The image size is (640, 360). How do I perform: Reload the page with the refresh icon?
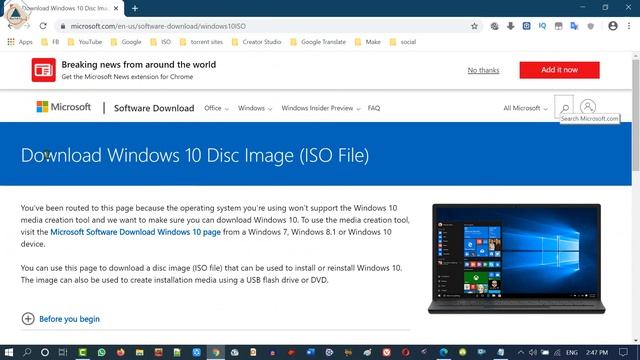click(43, 26)
